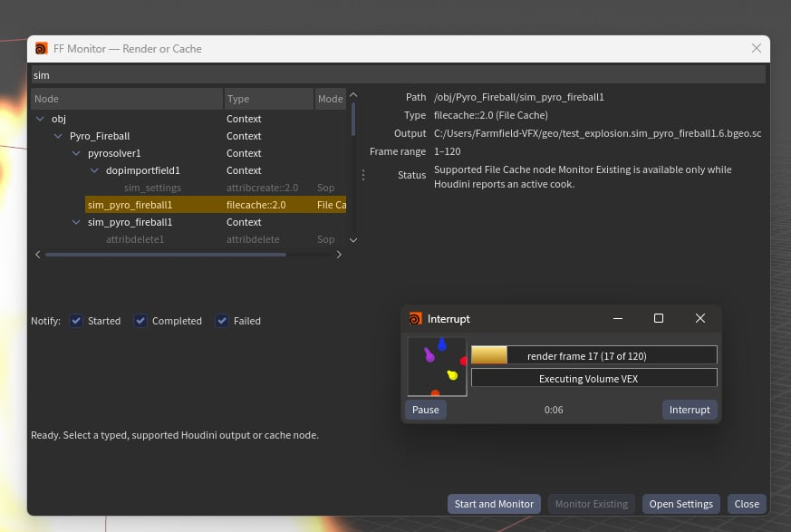Click the Close button at bottom right
The width and height of the screenshot is (791, 532).
(747, 504)
